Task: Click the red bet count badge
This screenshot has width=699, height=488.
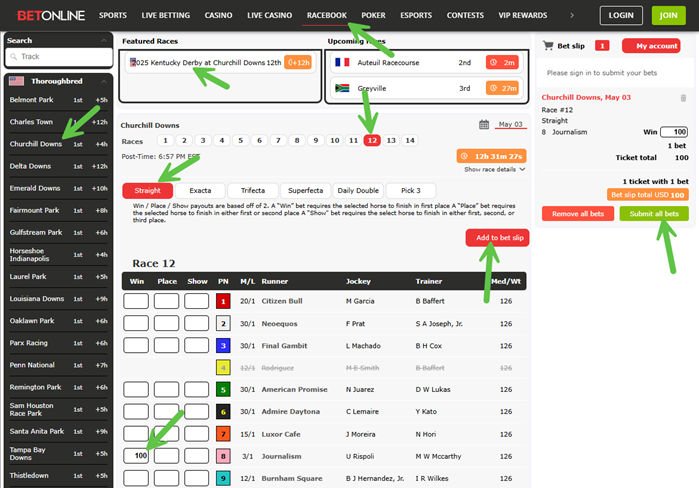Action: 602,46
